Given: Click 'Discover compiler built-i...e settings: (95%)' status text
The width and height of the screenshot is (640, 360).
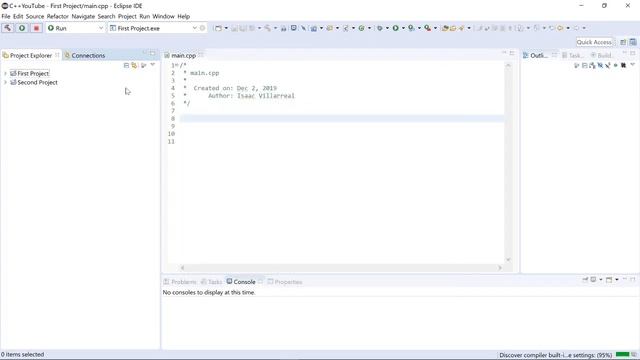Looking at the screenshot, I should point(555,355).
